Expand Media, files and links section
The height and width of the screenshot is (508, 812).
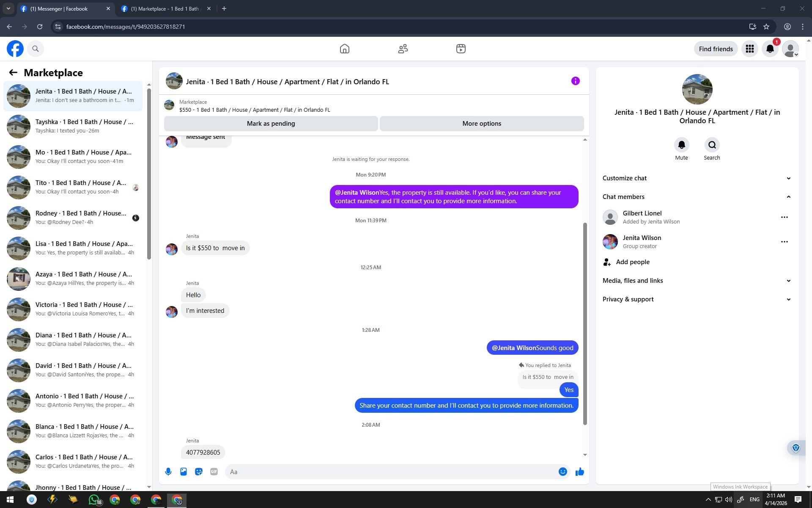(x=697, y=281)
